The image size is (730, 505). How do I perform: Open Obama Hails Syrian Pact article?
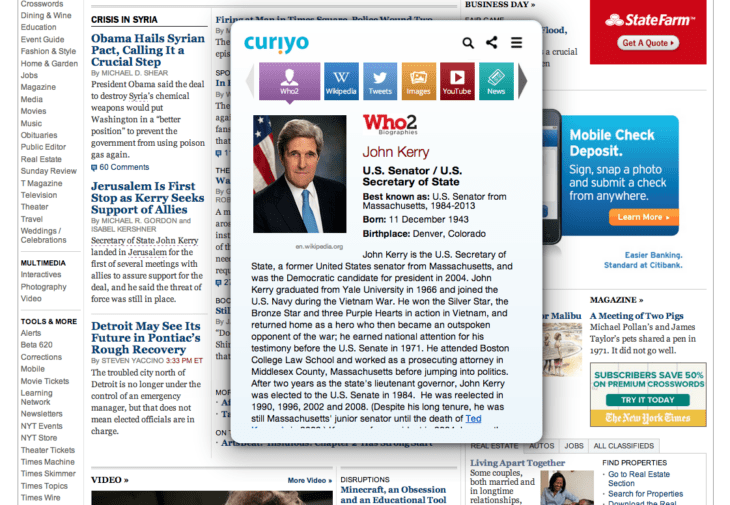coord(148,50)
